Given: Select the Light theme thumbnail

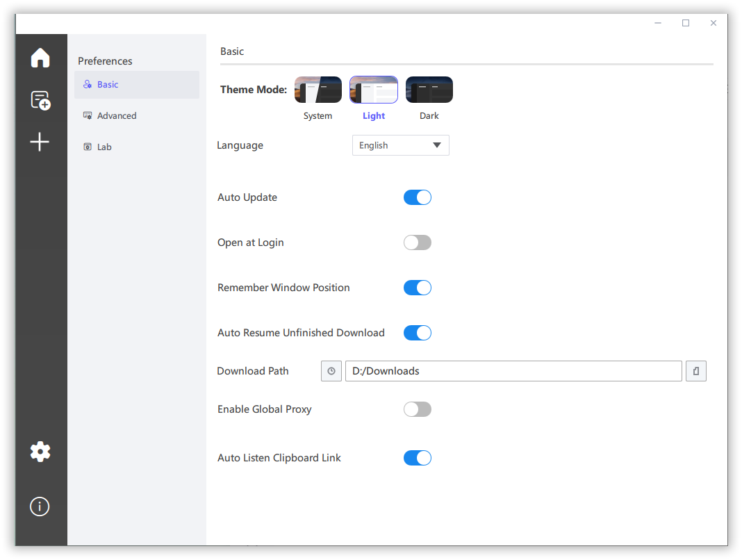Looking at the screenshot, I should pos(374,90).
